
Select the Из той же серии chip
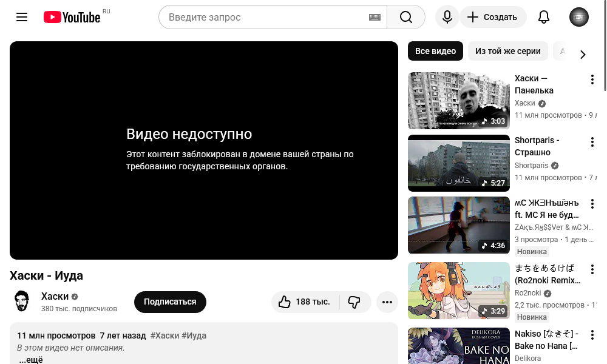pos(508,51)
